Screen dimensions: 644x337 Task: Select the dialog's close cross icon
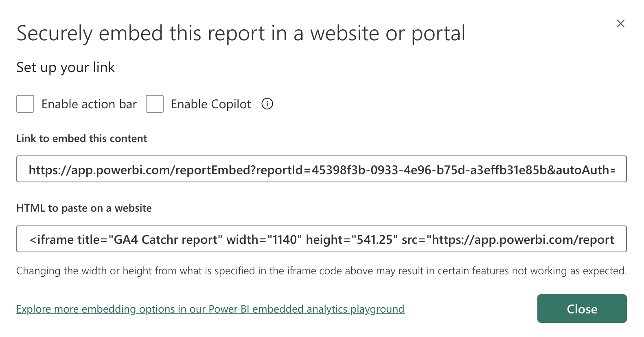tap(620, 24)
